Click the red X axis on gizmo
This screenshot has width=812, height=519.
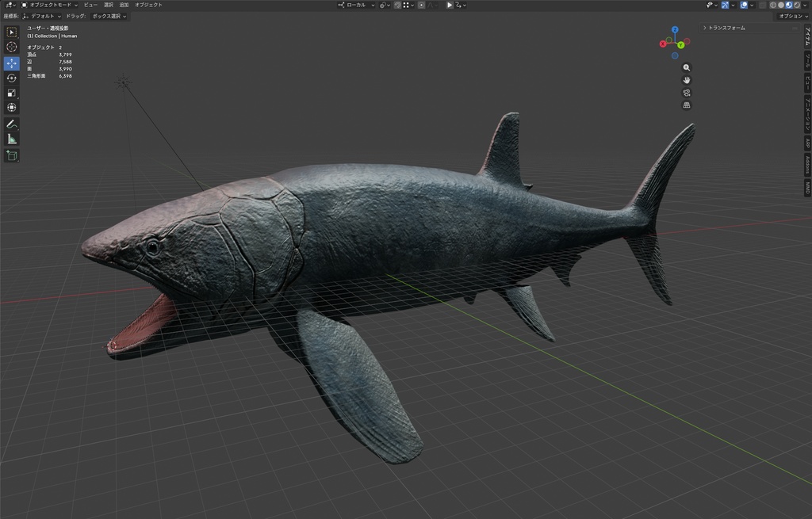[663, 44]
